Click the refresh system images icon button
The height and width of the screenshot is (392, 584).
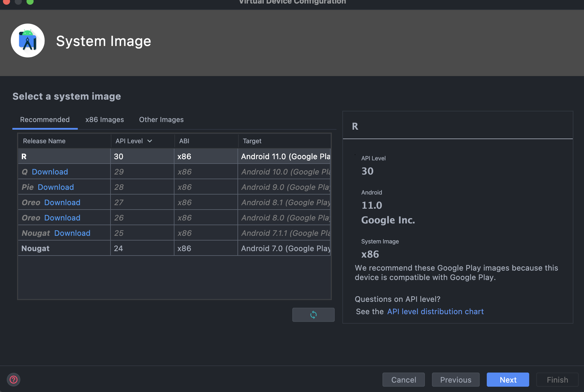coord(313,315)
